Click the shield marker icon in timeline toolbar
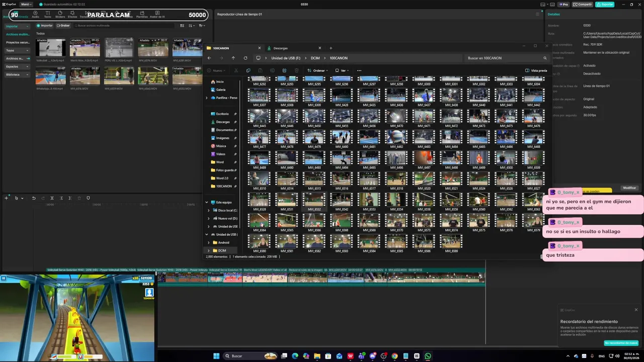 pyautogui.click(x=88, y=198)
